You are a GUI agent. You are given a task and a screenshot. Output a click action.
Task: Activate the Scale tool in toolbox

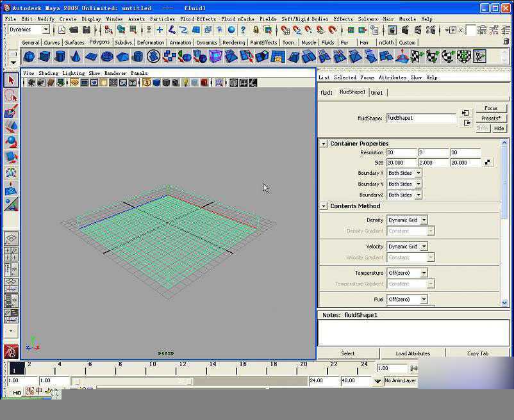[11, 157]
